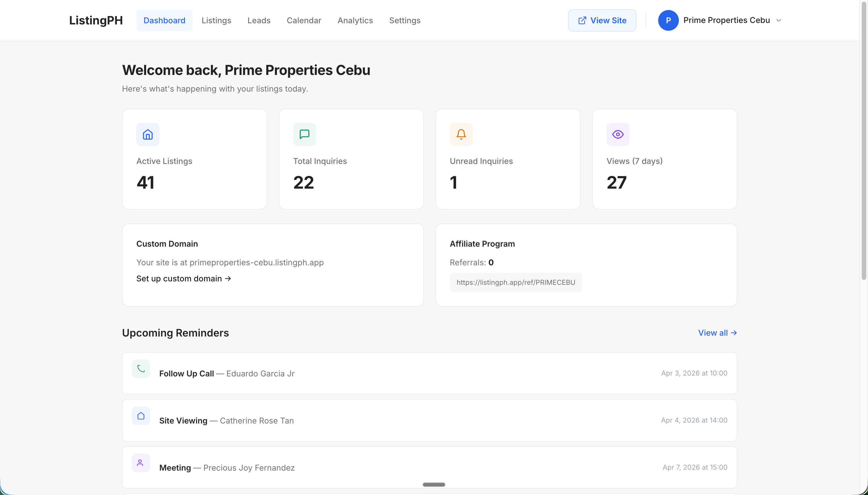Click the eye icon on Views card
The image size is (868, 495).
click(617, 134)
